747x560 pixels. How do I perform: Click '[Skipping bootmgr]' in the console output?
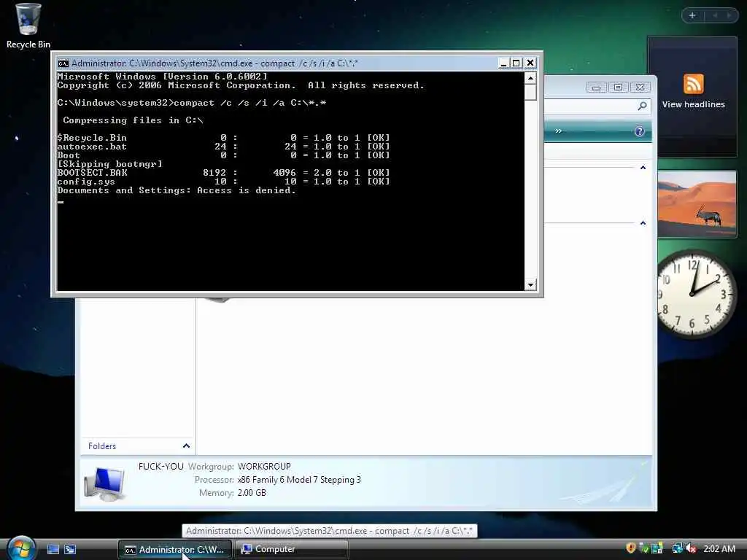click(109, 164)
